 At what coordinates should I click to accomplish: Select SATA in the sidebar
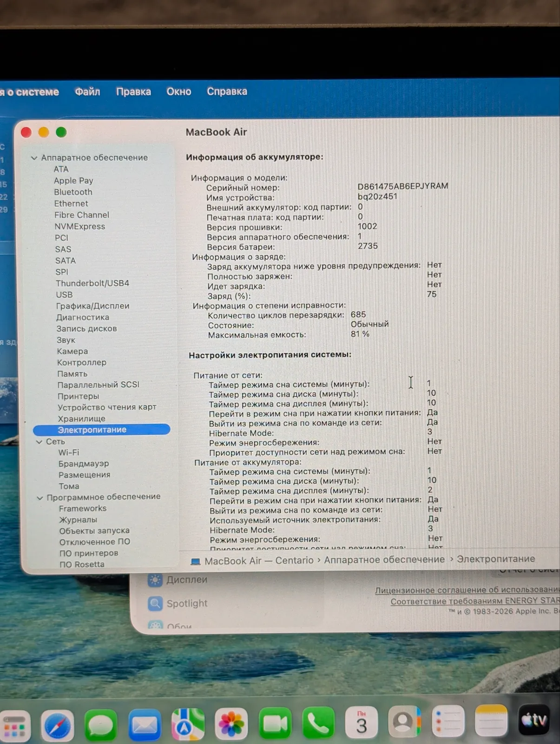click(66, 260)
